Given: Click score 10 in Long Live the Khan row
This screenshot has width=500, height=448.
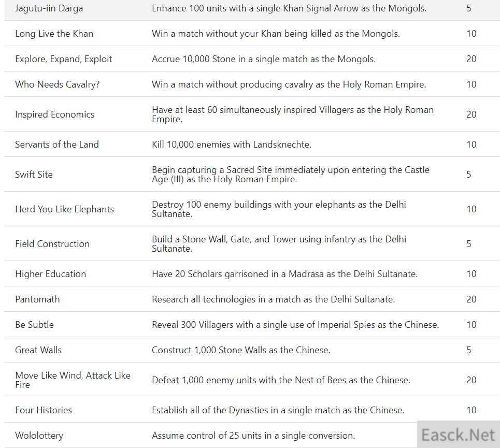Looking at the screenshot, I should 472,34.
